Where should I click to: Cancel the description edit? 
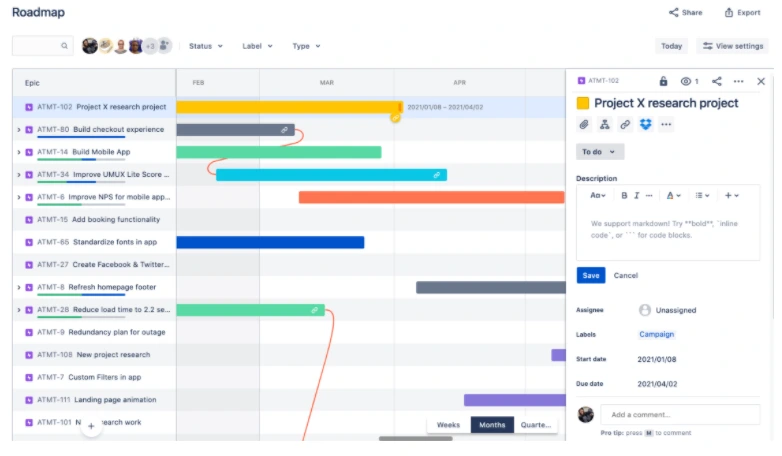pos(625,275)
